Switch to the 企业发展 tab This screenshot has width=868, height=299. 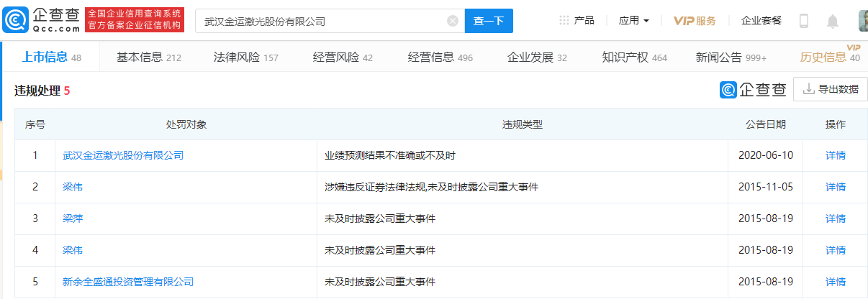click(x=537, y=57)
